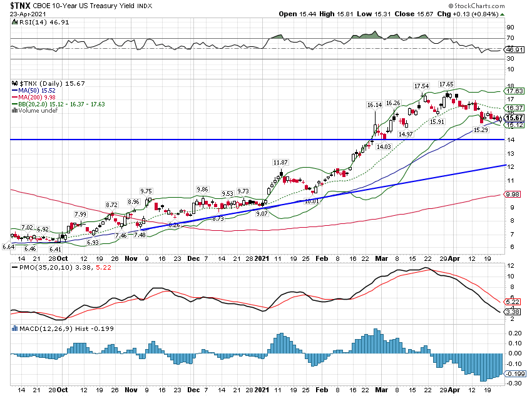Click the candlestick icon beside $TNX (Daily)

tap(14, 83)
